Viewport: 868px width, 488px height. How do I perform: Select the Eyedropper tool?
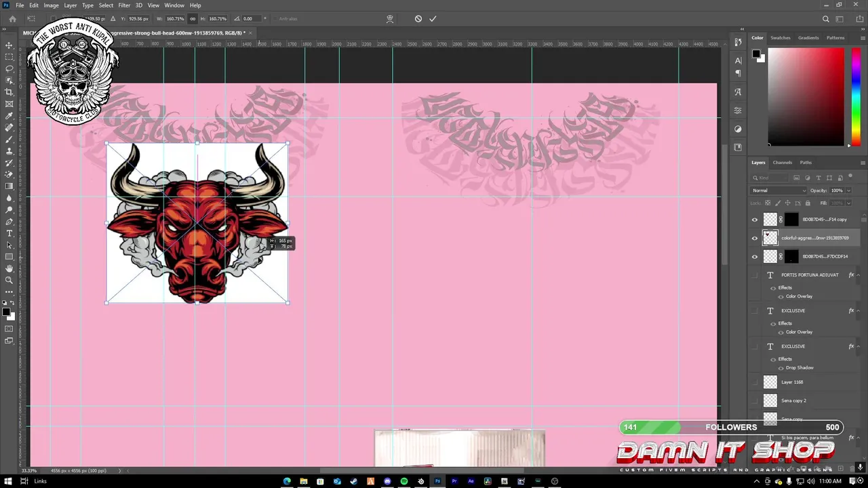tap(9, 116)
